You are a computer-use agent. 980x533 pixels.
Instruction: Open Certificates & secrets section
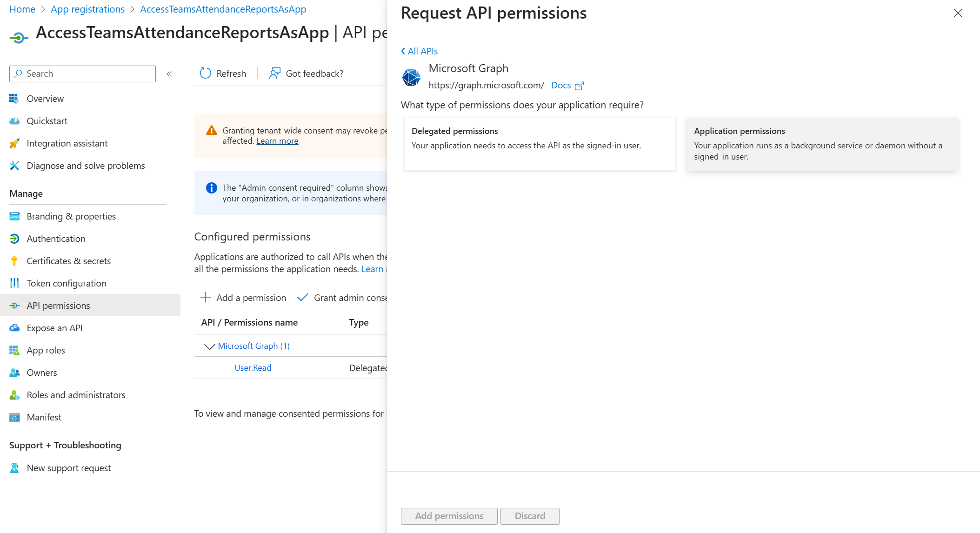[x=69, y=260]
